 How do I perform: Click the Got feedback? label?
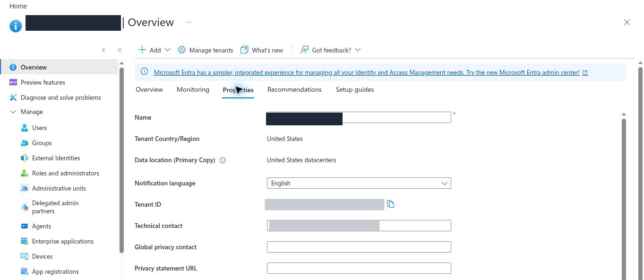click(x=332, y=50)
